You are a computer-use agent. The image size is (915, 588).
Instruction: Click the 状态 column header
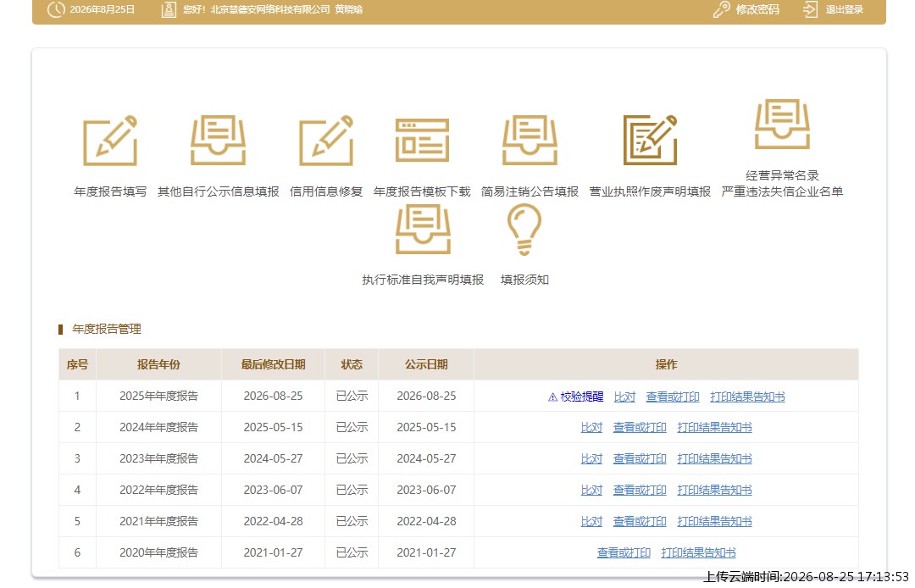tap(352, 364)
